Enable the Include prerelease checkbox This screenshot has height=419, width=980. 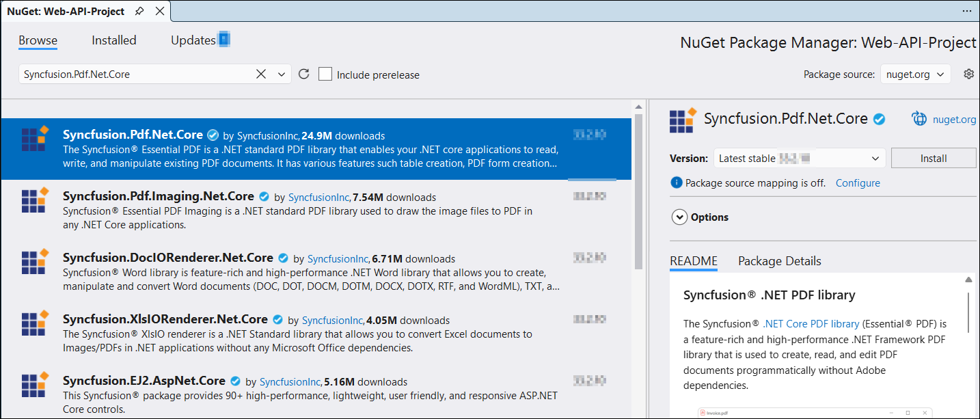[326, 74]
